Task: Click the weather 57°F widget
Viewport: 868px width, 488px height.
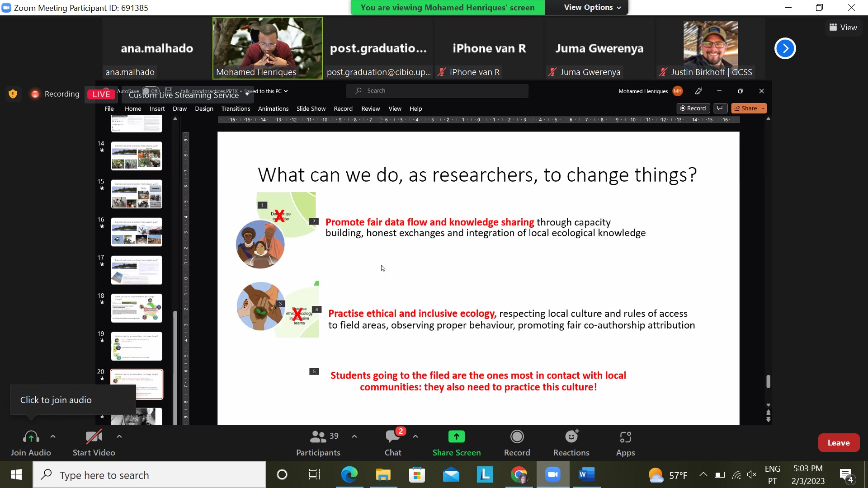Action: [668, 475]
